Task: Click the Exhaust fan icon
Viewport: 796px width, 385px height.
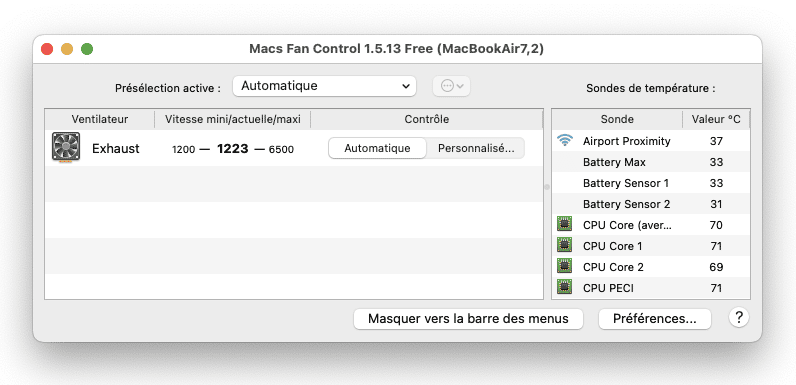Action: coord(66,147)
